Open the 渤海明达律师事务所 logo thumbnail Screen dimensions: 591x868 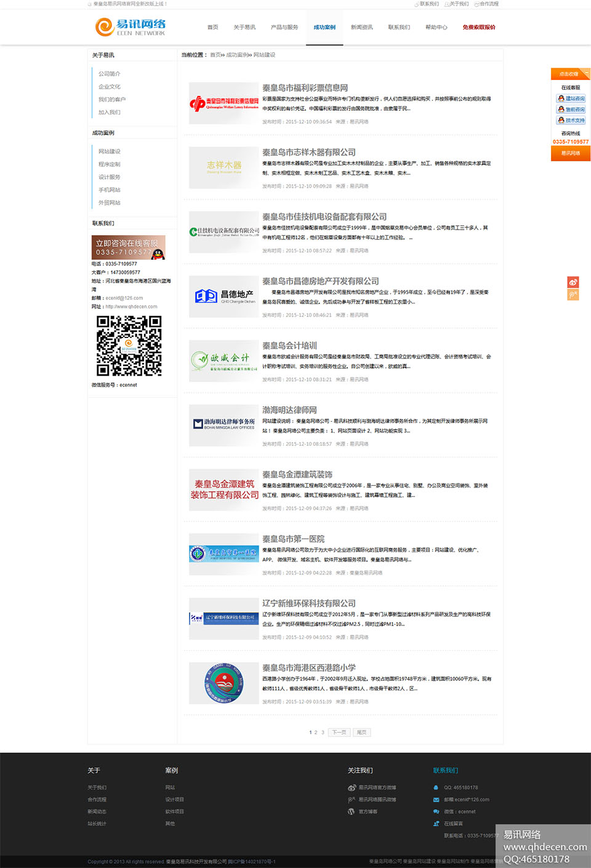click(224, 425)
